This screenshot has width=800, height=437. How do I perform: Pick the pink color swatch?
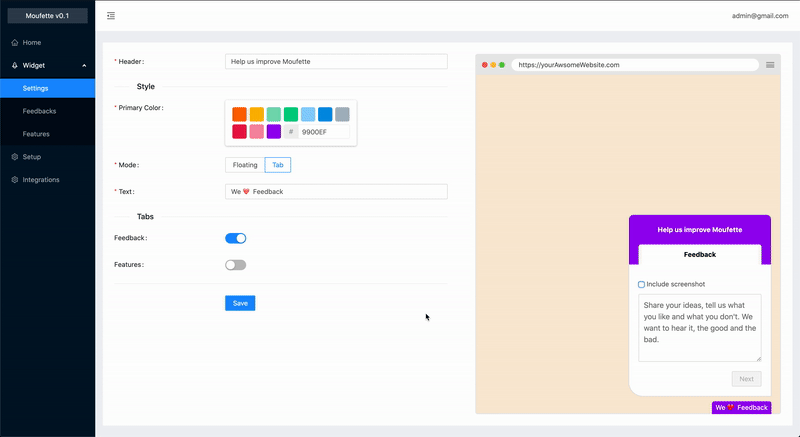(257, 132)
